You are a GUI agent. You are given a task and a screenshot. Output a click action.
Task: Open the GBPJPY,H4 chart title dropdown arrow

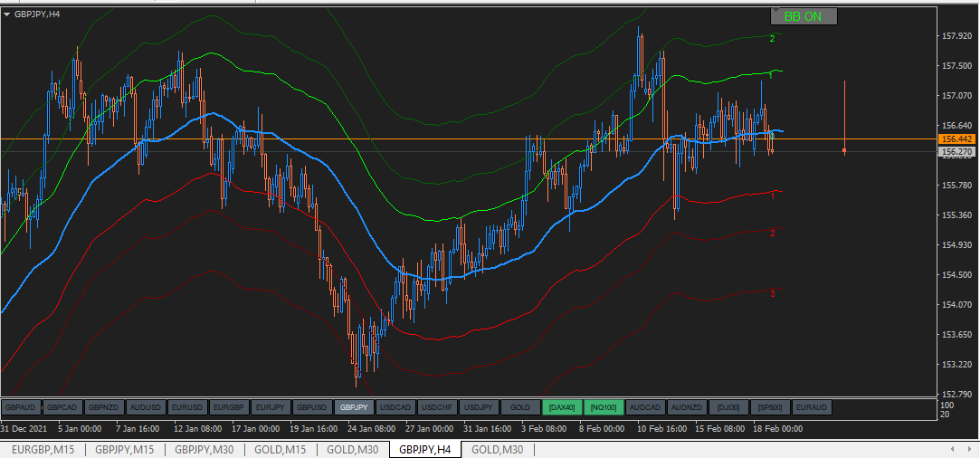tap(7, 13)
